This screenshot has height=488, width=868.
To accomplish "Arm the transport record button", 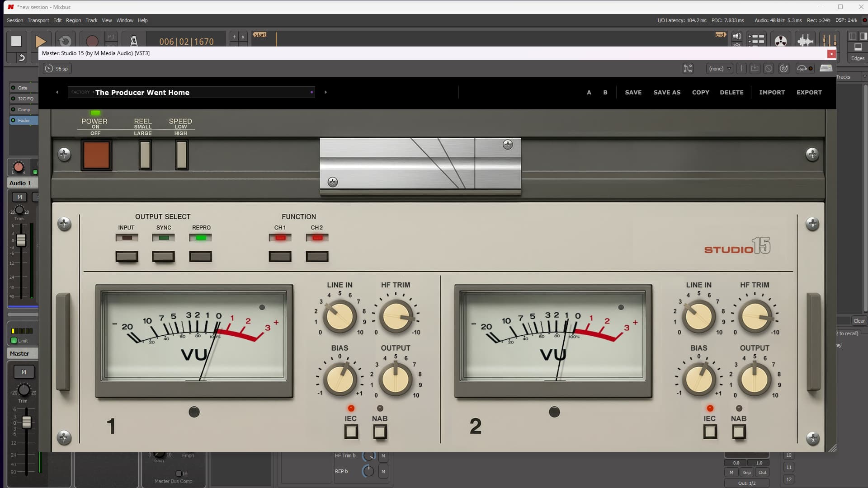I will [92, 41].
